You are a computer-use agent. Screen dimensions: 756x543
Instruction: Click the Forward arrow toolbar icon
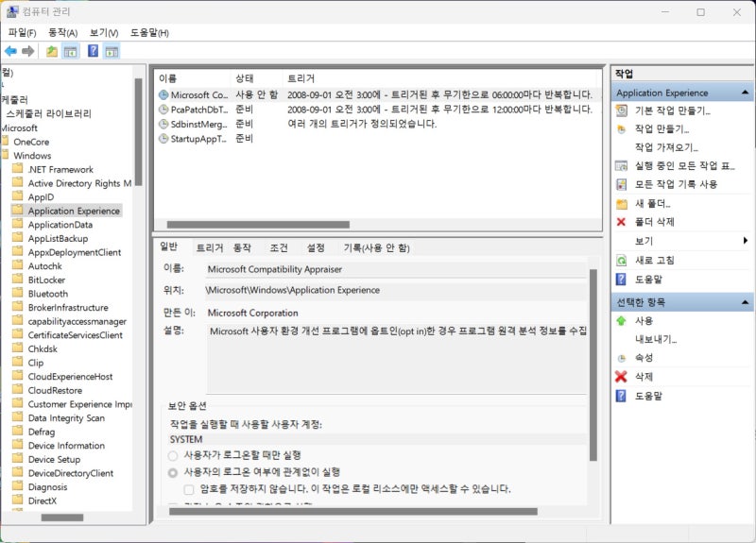[28, 51]
